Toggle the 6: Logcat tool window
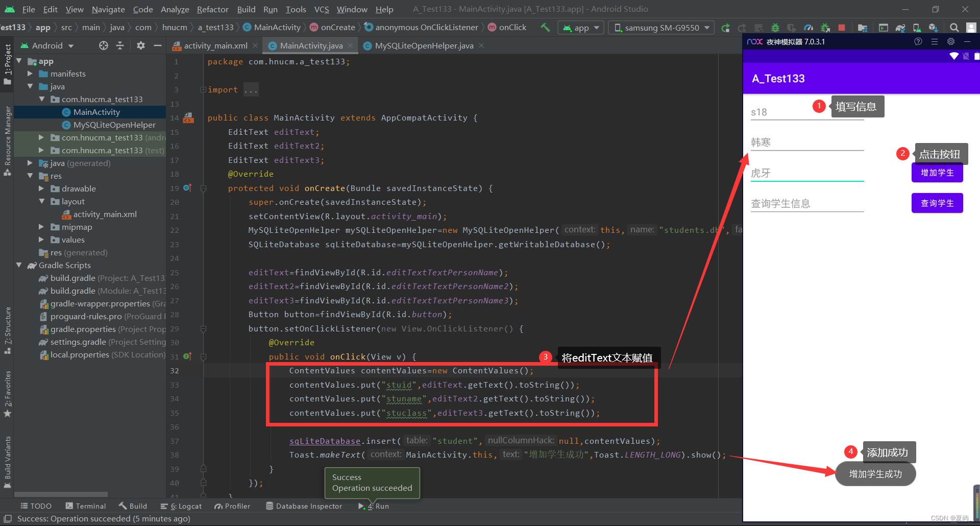This screenshot has width=980, height=526. 181,506
